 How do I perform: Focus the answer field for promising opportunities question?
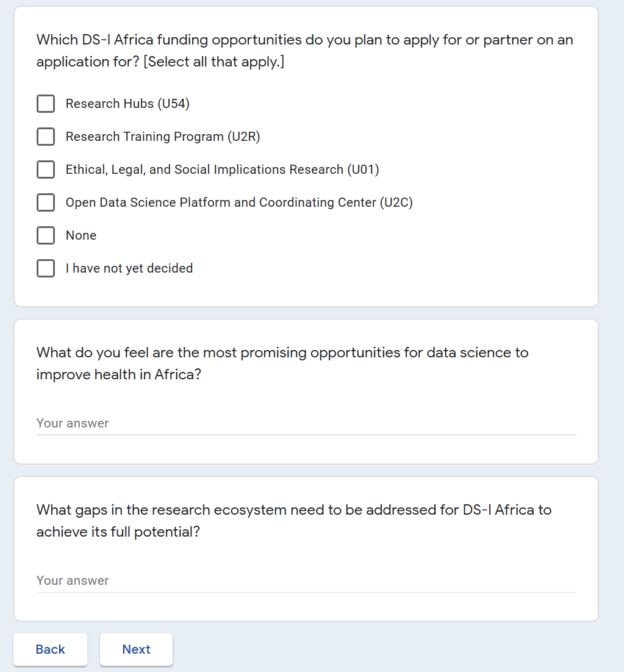(306, 423)
